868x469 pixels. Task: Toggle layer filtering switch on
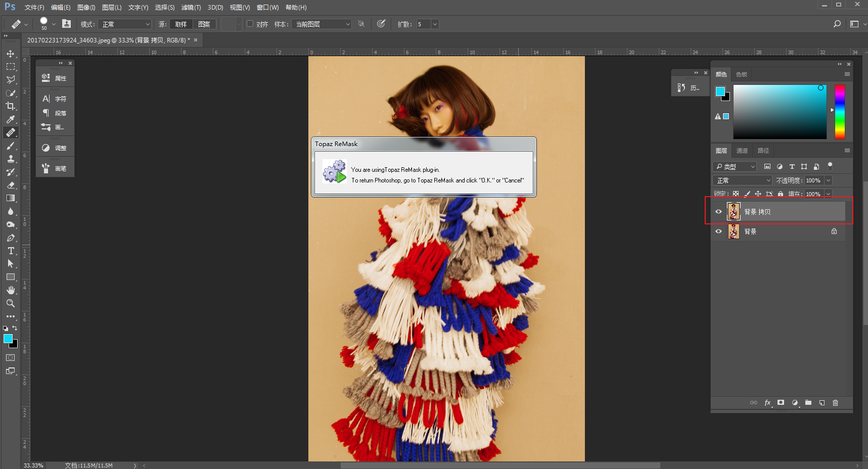pyautogui.click(x=830, y=166)
